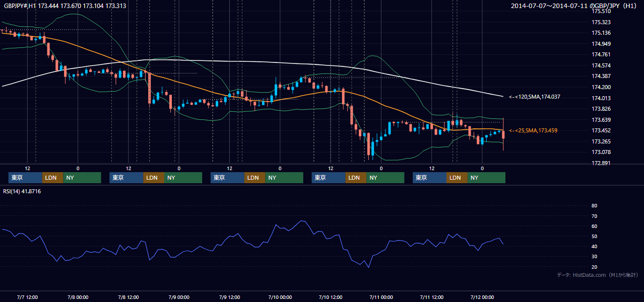Click price axis value 173.452
Viewport: 644px width, 302px height.
coord(601,131)
